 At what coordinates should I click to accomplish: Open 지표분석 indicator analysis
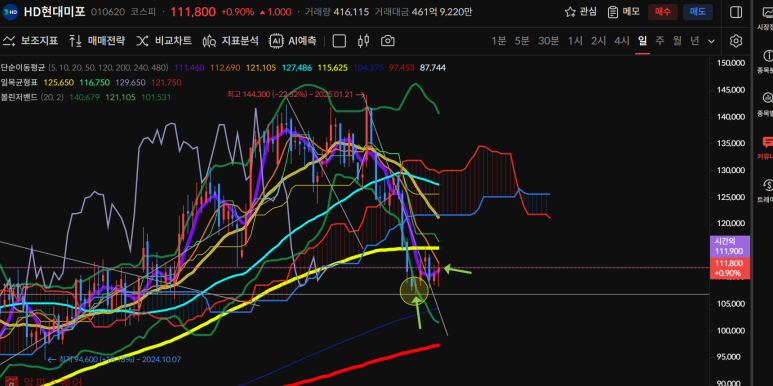230,41
